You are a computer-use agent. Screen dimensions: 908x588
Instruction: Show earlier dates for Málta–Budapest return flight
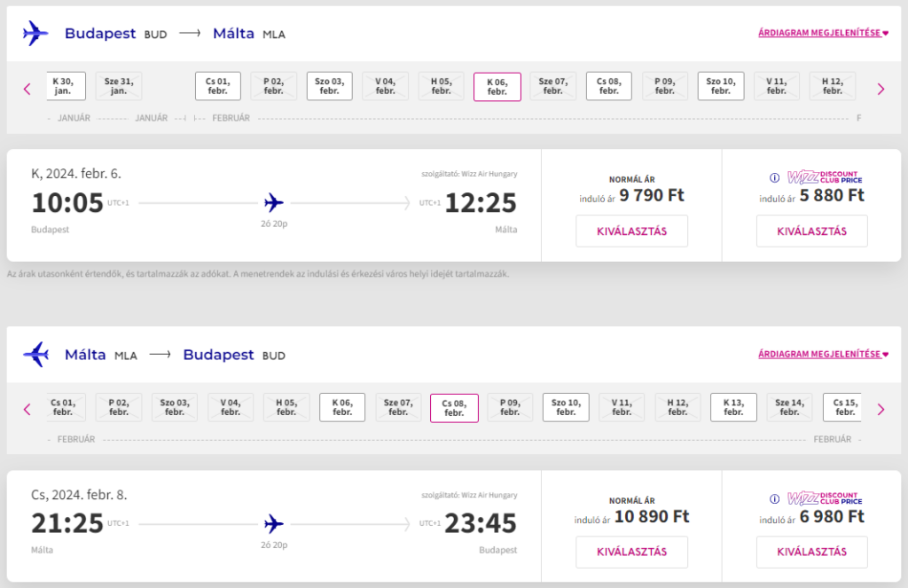(27, 410)
